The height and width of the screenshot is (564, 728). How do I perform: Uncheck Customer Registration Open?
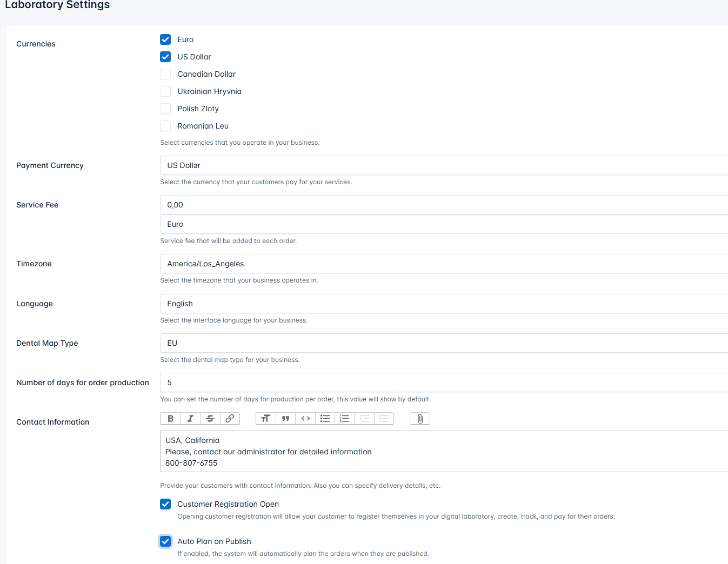pyautogui.click(x=165, y=503)
